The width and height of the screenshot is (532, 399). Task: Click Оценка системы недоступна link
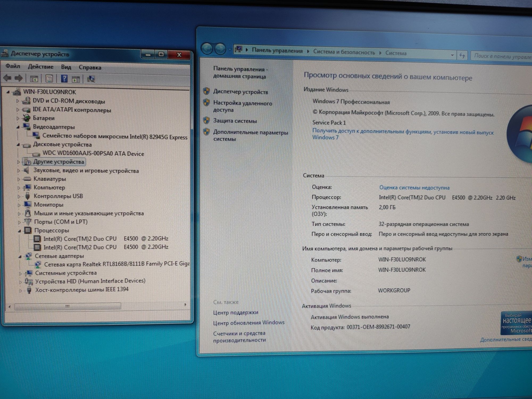pyautogui.click(x=414, y=188)
